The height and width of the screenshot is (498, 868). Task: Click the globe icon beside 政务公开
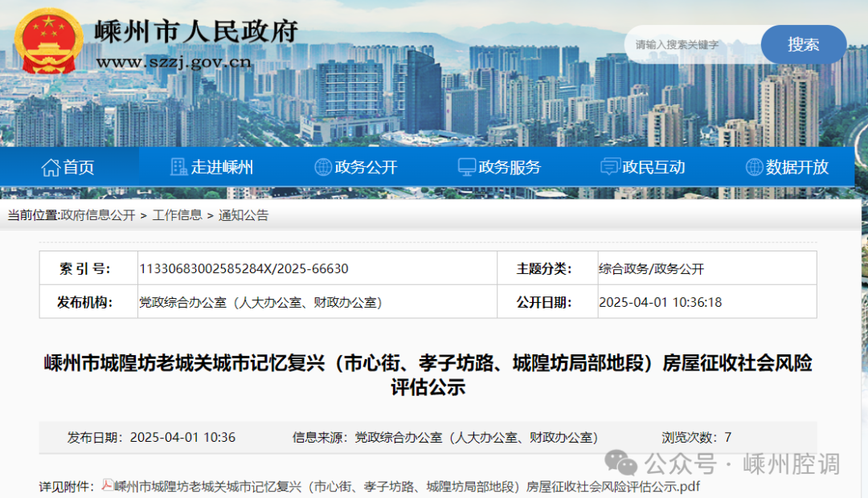[323, 167]
